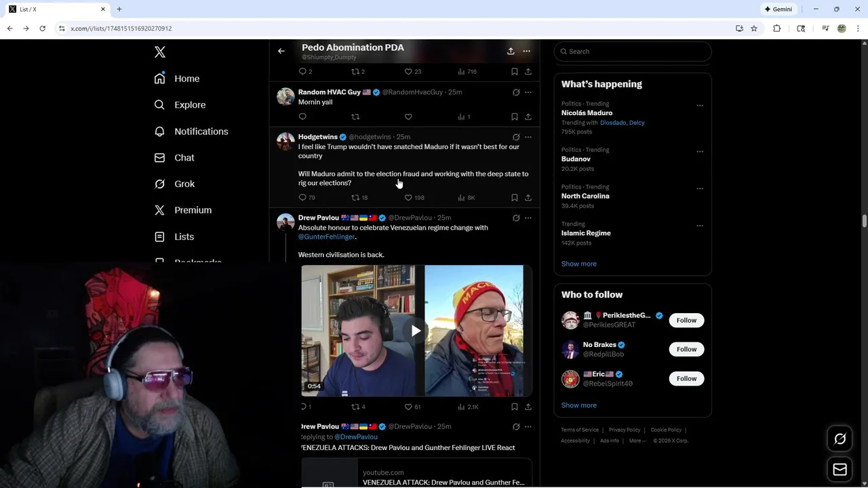The width and height of the screenshot is (868, 488).
Task: Open the Nicolás Maduro trending topic
Action: (587, 113)
